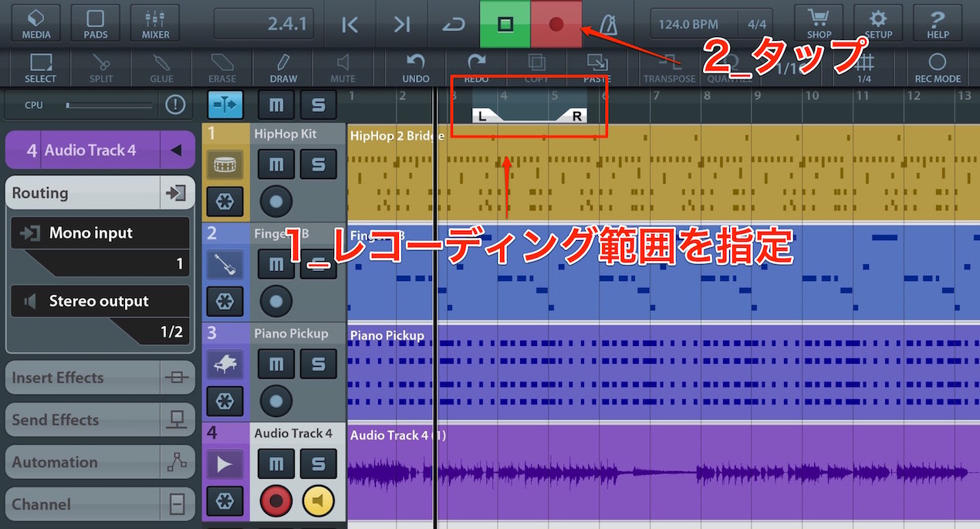Viewport: 980px width, 529px height.
Task: Expand the Routing section
Action: tap(100, 193)
